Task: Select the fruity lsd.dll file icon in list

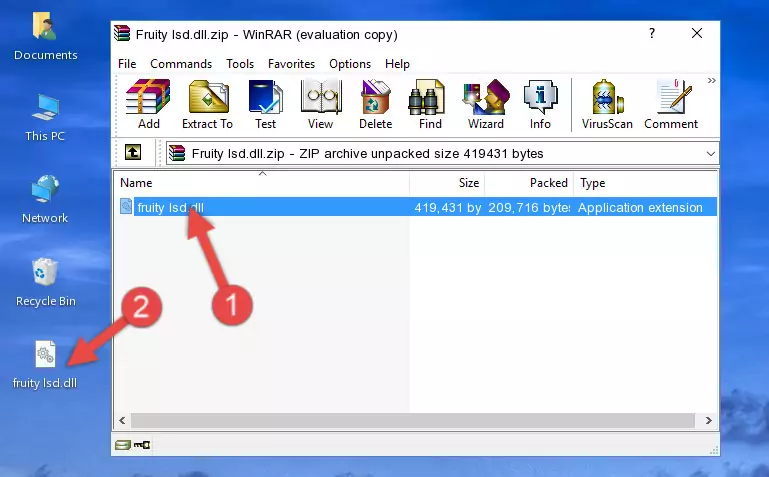Action: [x=126, y=206]
